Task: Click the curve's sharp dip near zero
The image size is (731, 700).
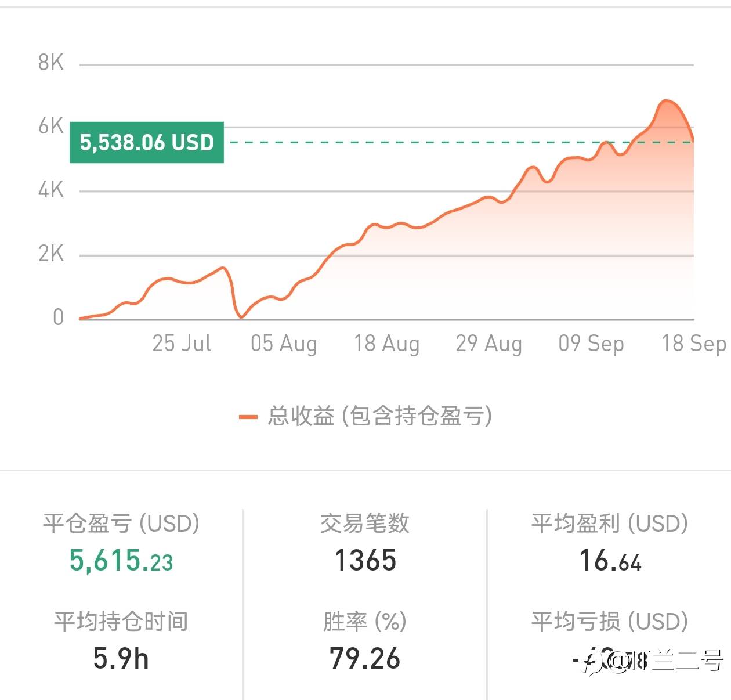Action: [241, 316]
